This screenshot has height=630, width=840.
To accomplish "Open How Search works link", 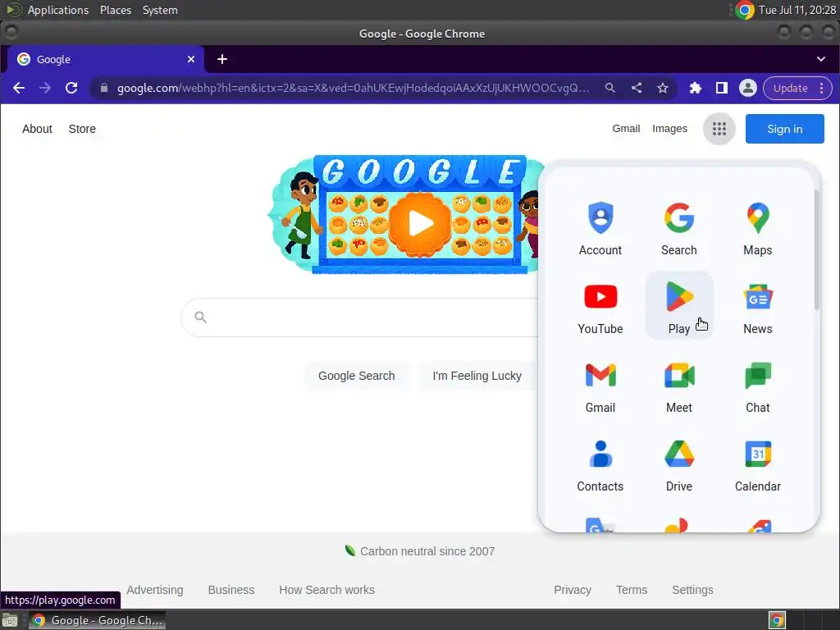I will 326,589.
